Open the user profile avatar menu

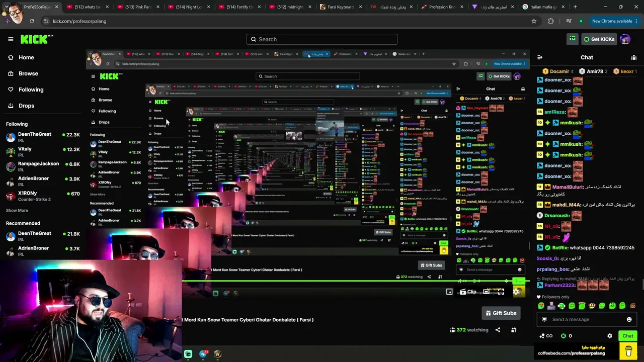pyautogui.click(x=625, y=39)
